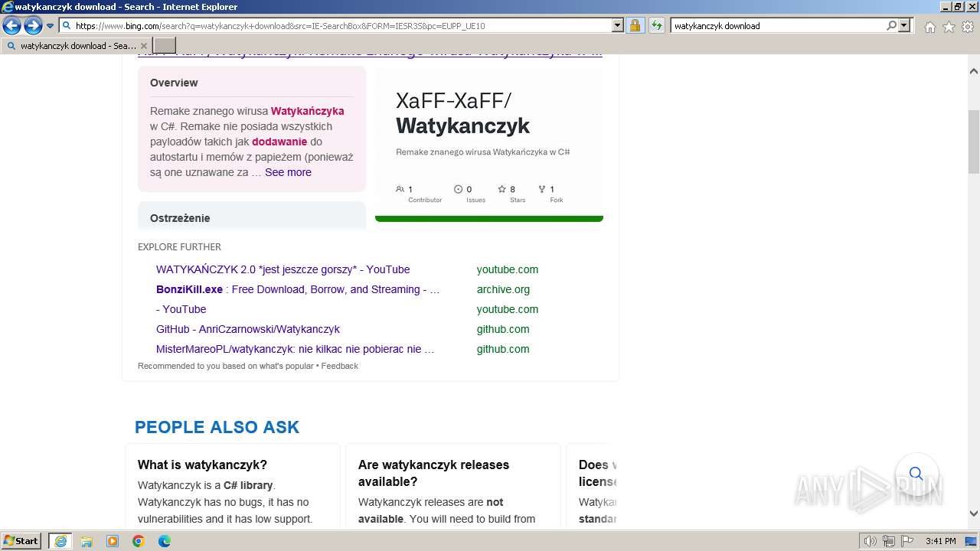Expand the address bar autocomplete dropdown
This screenshot has height=551, width=980.
coord(618,25)
